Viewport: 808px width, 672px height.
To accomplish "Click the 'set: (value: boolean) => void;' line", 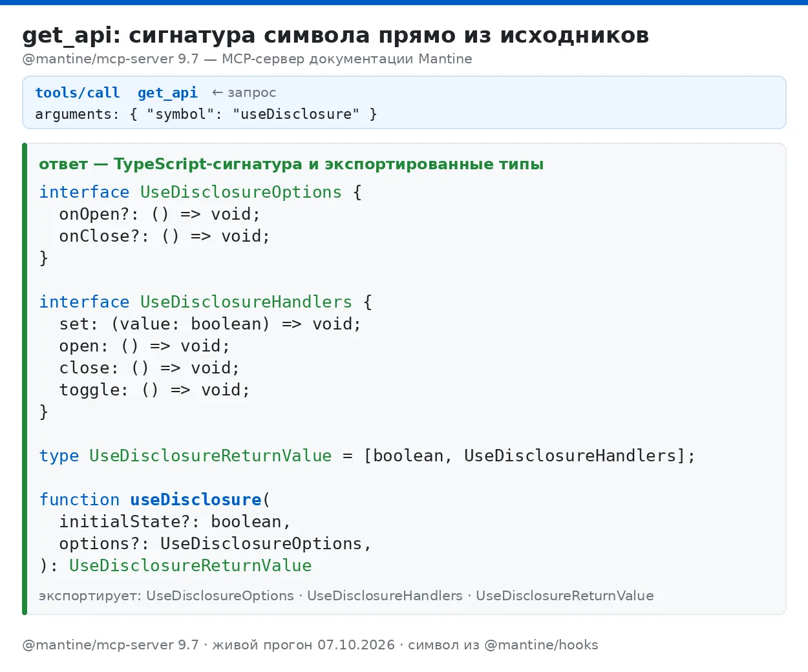I will (210, 324).
